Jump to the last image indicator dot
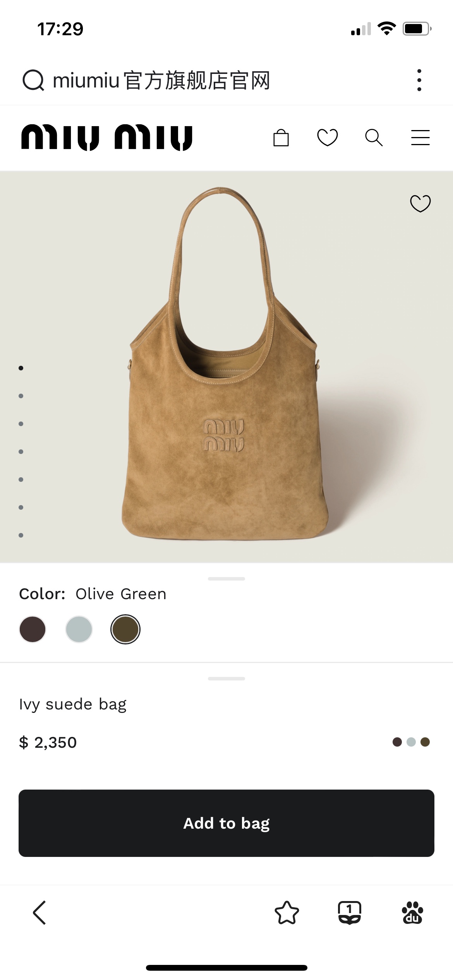The width and height of the screenshot is (453, 980). [21, 535]
